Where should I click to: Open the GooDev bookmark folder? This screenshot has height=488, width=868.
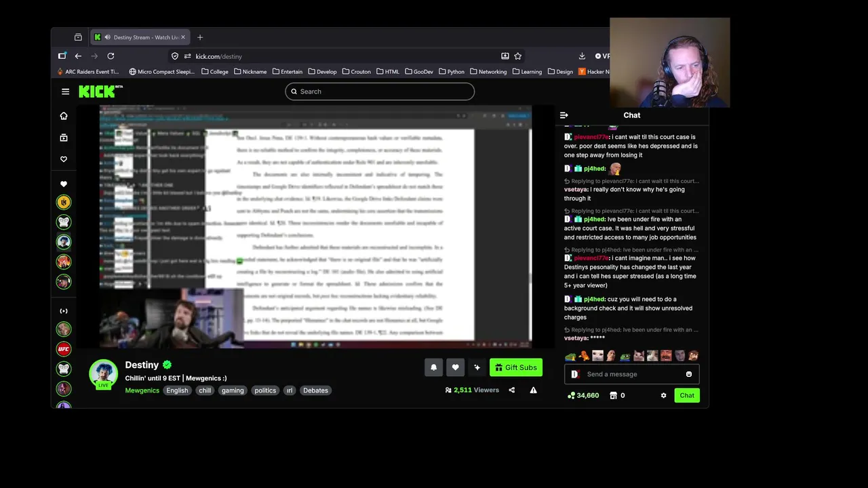[418, 72]
